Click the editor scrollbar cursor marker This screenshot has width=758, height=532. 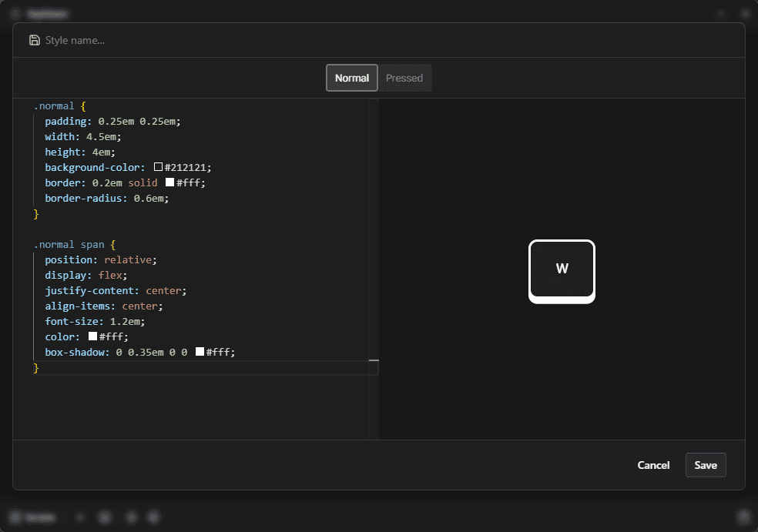click(x=374, y=360)
